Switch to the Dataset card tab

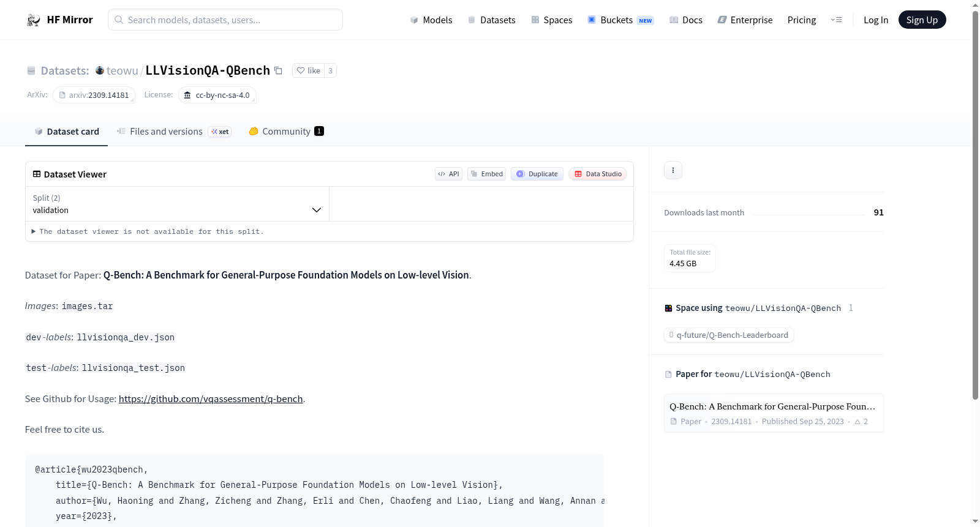tap(67, 132)
